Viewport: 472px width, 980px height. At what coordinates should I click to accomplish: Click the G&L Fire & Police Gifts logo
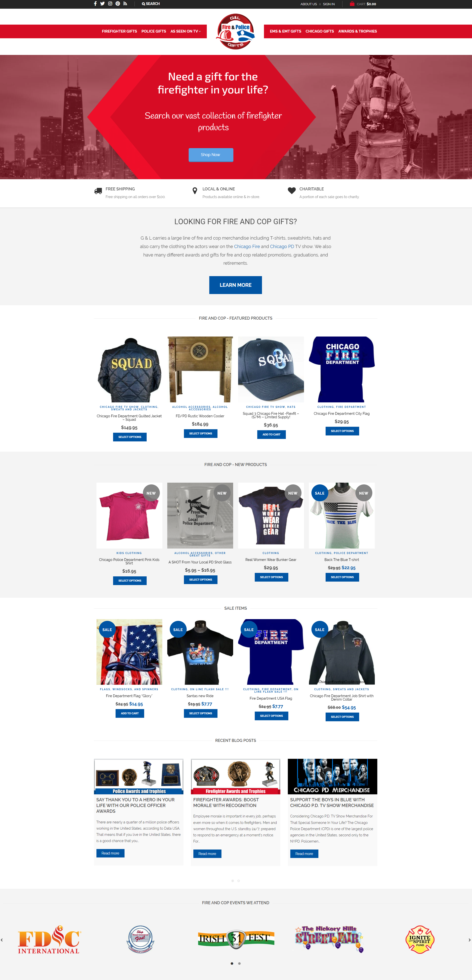(x=235, y=31)
